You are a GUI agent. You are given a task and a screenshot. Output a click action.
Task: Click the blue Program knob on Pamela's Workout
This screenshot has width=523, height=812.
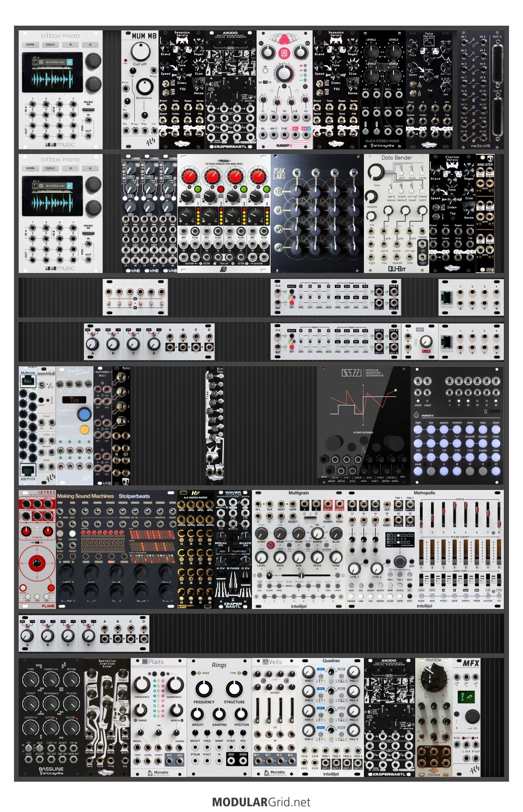[x=84, y=414]
